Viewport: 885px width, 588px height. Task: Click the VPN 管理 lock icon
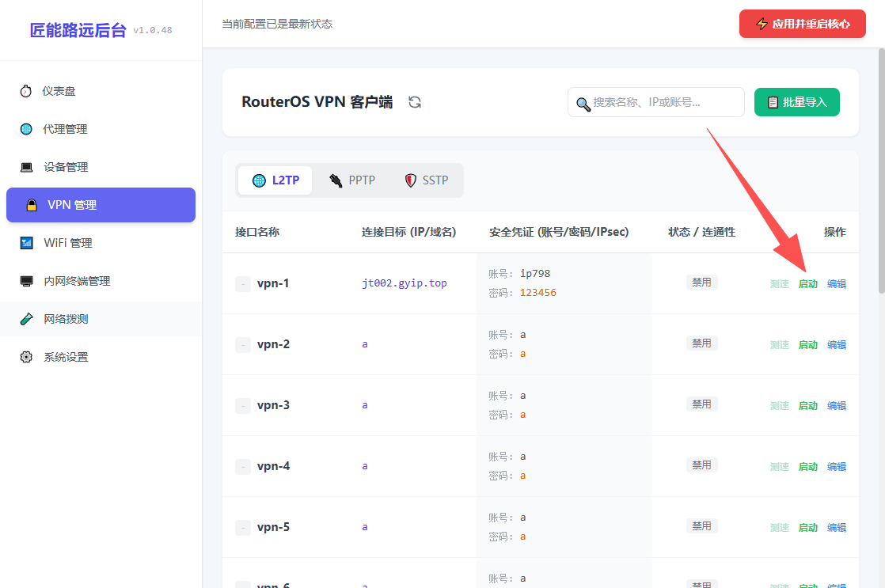32,205
